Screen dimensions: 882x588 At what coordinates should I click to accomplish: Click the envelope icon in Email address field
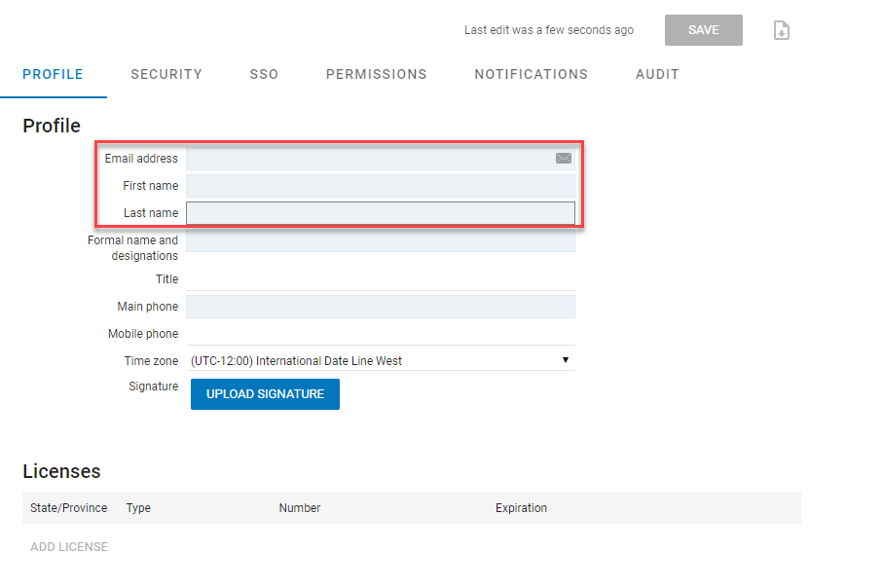coord(563,158)
